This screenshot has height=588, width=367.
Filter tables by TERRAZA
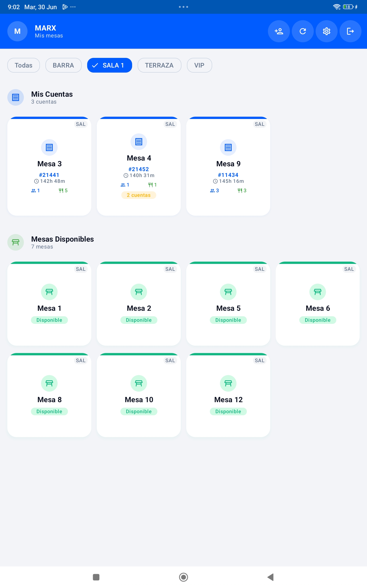(x=159, y=65)
